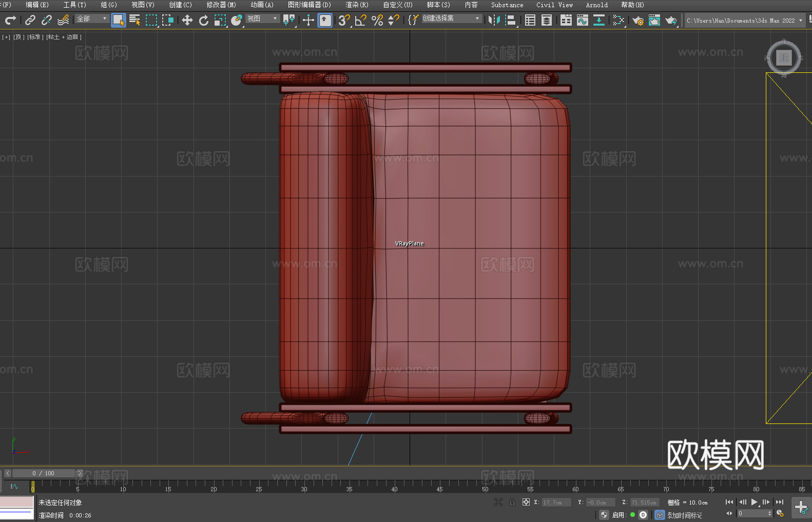Open the 工具(T) menu
Image resolution: width=812 pixels, height=522 pixels.
click(x=74, y=5)
